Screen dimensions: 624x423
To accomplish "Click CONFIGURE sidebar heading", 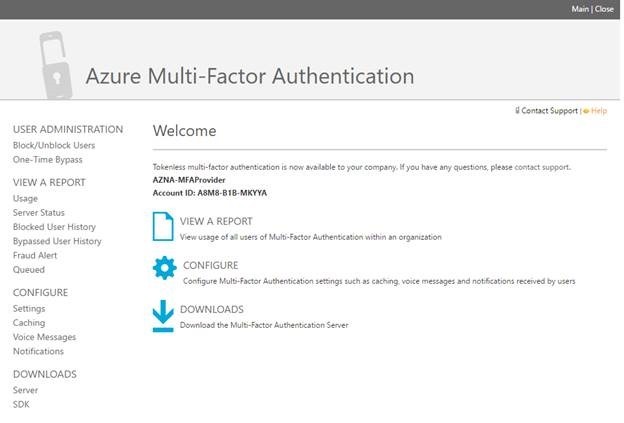I will [40, 292].
